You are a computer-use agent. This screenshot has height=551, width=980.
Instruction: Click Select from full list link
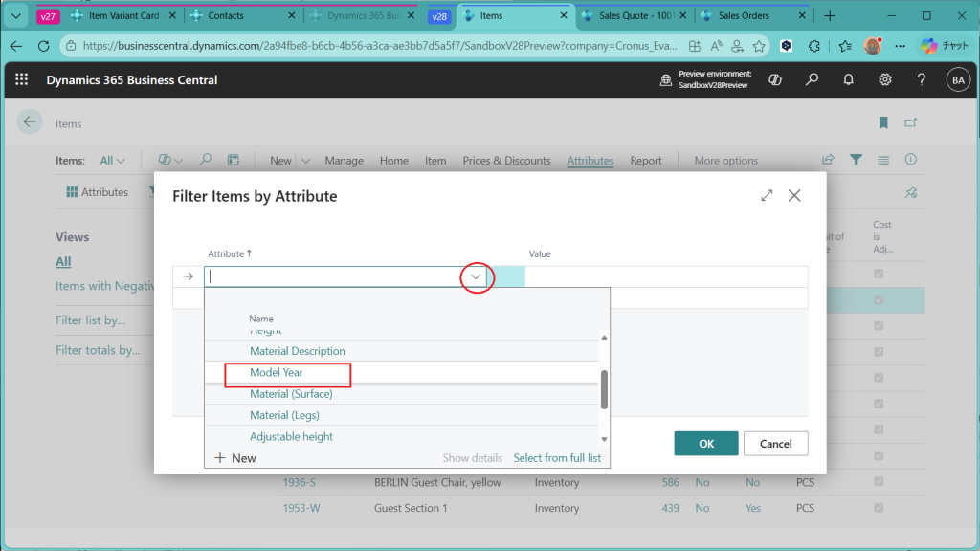[557, 458]
